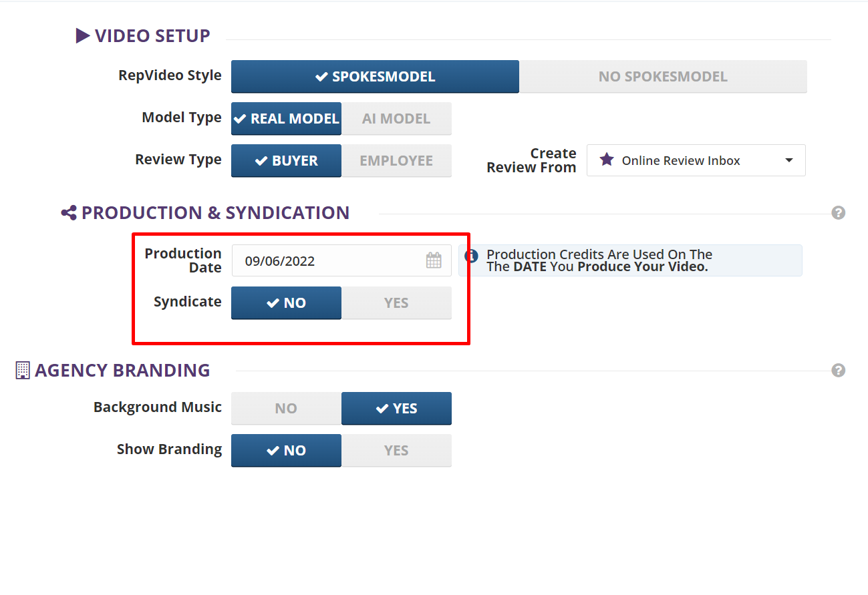Turn off Background Music with NO
Screen dimensions: 868x595
[x=286, y=409]
